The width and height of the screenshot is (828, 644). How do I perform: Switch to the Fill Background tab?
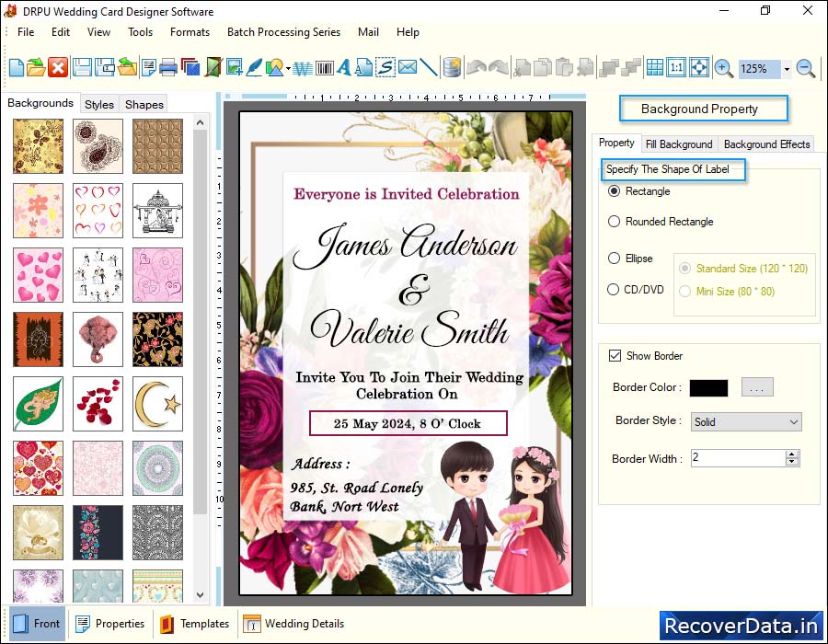click(x=679, y=144)
